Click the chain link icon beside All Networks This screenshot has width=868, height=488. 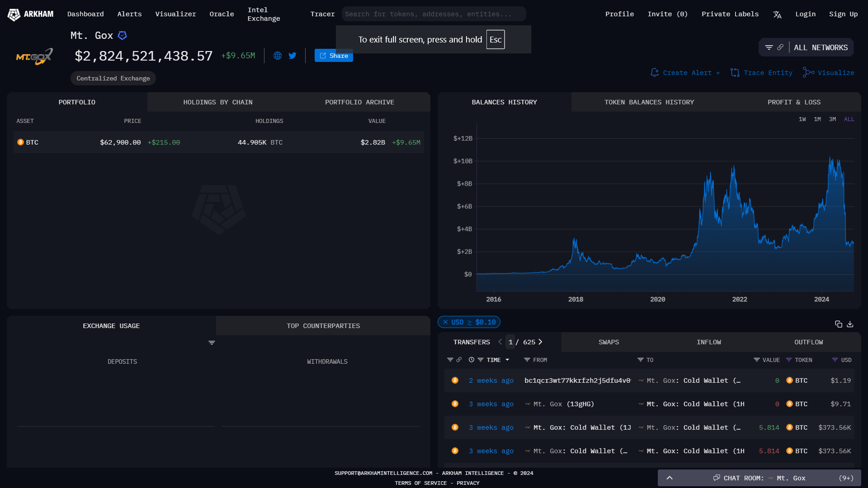pyautogui.click(x=780, y=47)
